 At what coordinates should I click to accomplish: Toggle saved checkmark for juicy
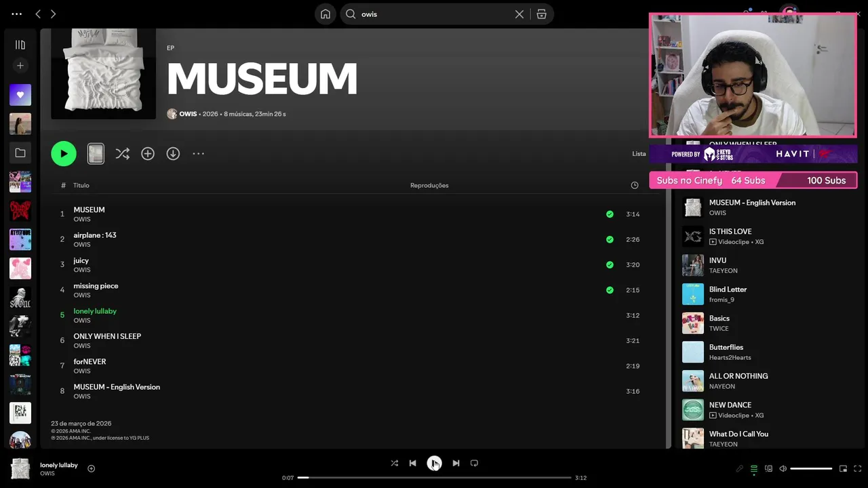coord(610,264)
